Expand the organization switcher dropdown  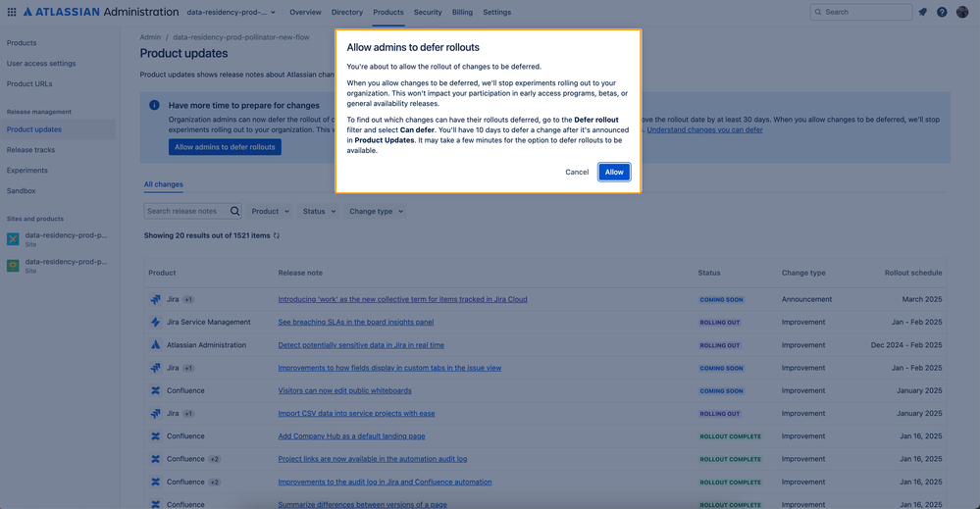[x=232, y=12]
